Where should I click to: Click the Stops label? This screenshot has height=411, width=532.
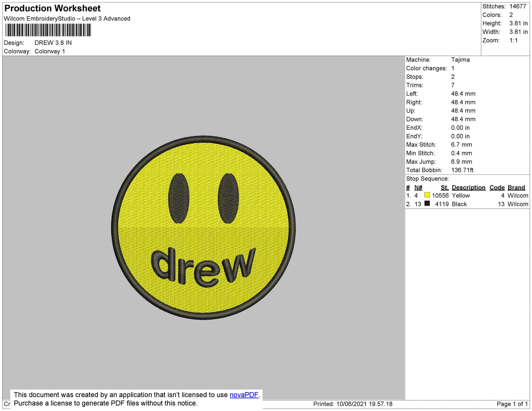point(415,77)
